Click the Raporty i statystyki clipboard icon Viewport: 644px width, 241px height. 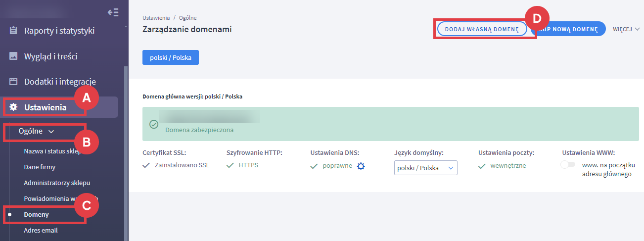13,31
